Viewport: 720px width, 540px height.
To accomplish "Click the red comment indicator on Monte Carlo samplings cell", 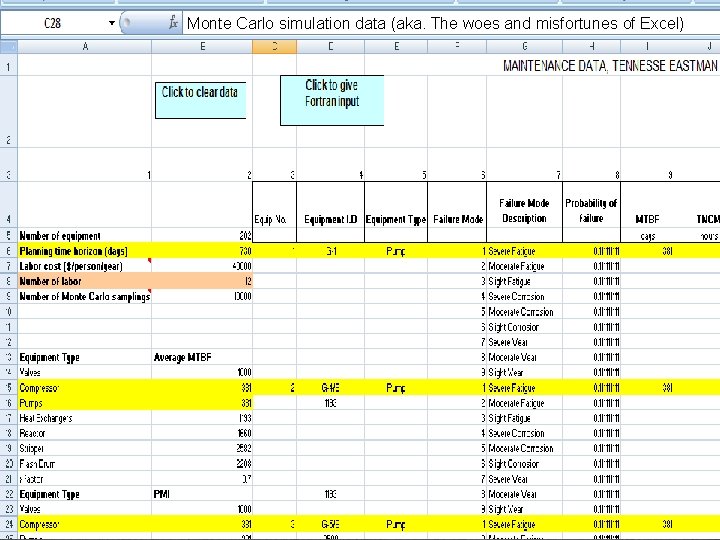I will (149, 291).
